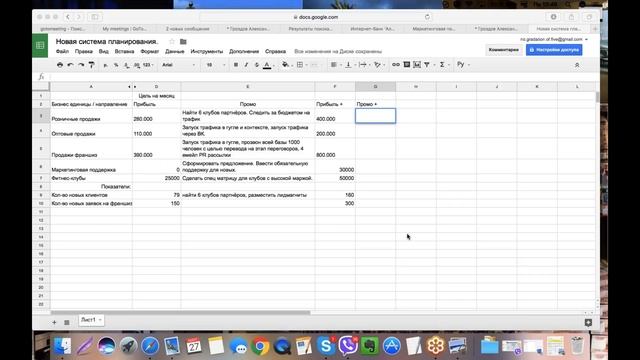
Task: Switch to the My meetings | GoTo browser tab
Action: click(124, 29)
